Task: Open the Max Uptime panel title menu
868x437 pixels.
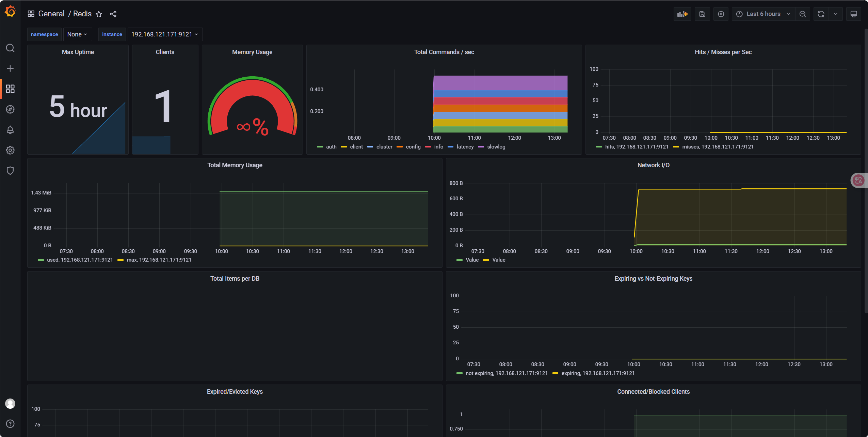Action: click(x=78, y=52)
